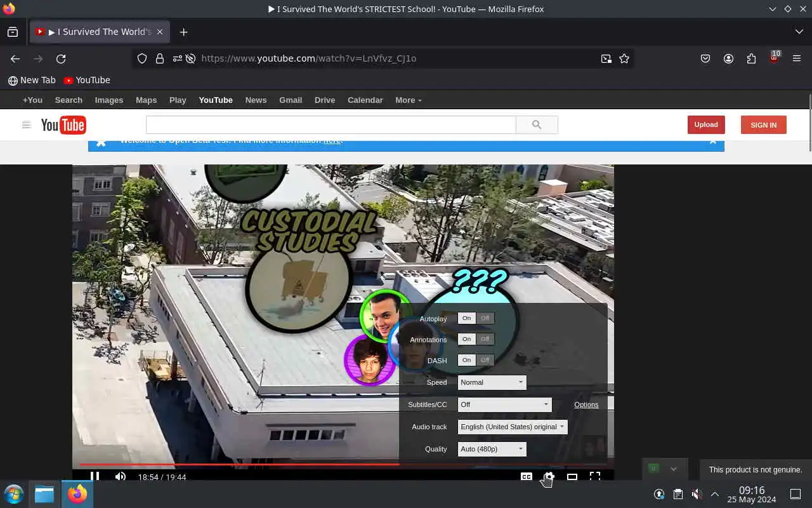Go back with the browser back arrow
Screen dimensions: 812x508
point(15,58)
